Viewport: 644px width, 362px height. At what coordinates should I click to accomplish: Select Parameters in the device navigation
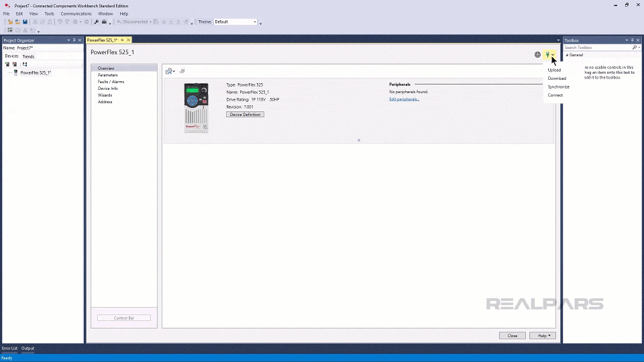click(107, 75)
